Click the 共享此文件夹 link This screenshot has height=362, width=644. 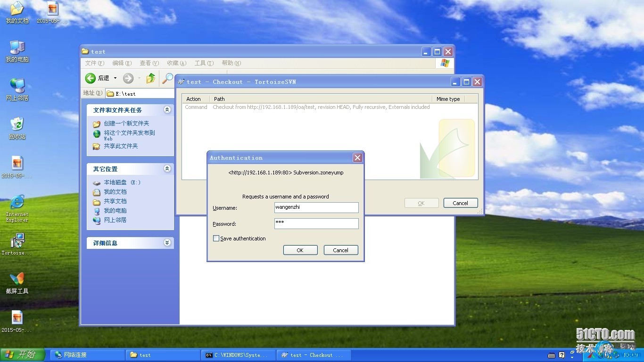click(x=121, y=146)
